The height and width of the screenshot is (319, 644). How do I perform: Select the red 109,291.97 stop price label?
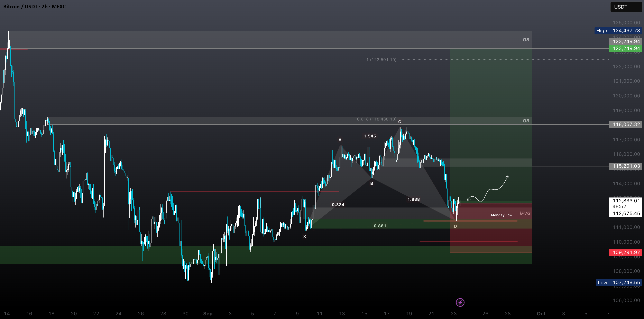pyautogui.click(x=626, y=252)
